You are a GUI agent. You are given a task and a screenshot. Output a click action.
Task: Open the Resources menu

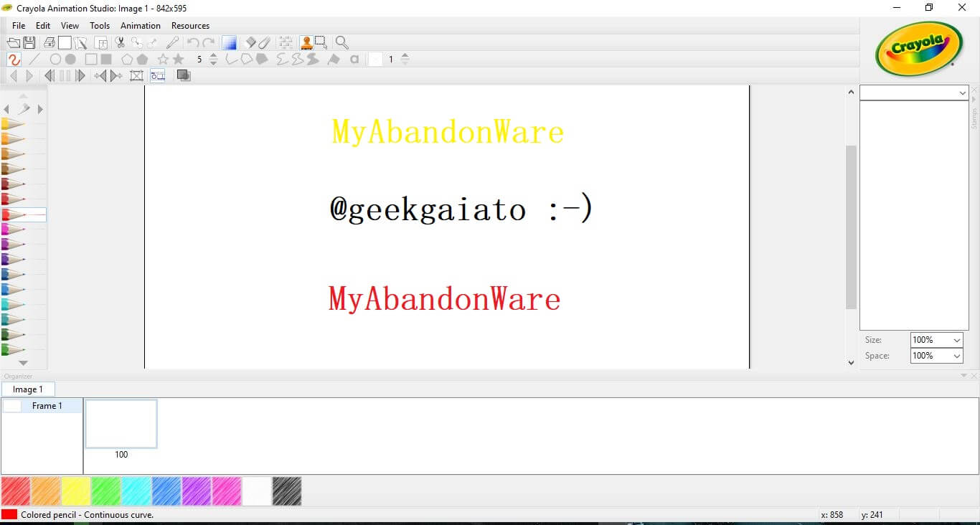(190, 26)
